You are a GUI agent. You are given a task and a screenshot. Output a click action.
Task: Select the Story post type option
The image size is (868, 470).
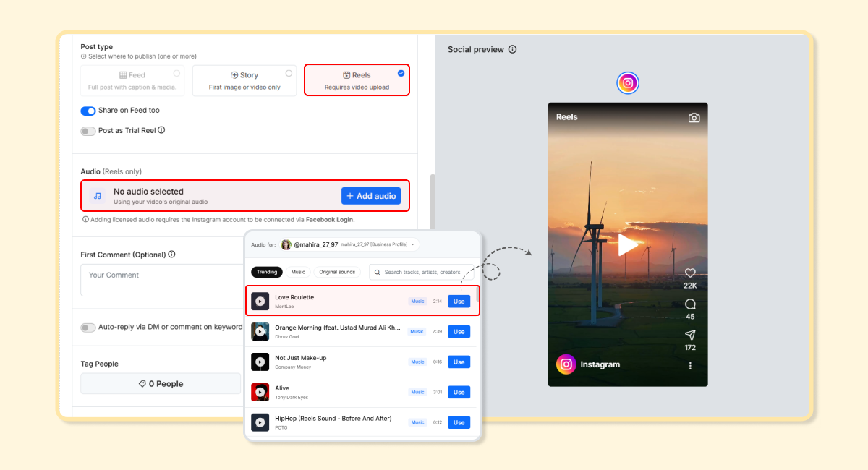pyautogui.click(x=244, y=80)
